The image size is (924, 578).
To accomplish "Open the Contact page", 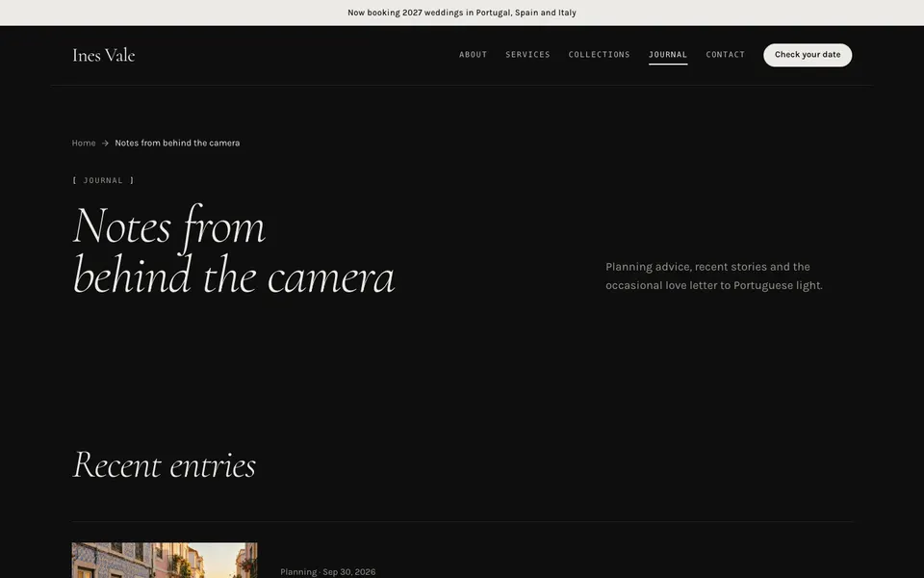I will 725,54.
